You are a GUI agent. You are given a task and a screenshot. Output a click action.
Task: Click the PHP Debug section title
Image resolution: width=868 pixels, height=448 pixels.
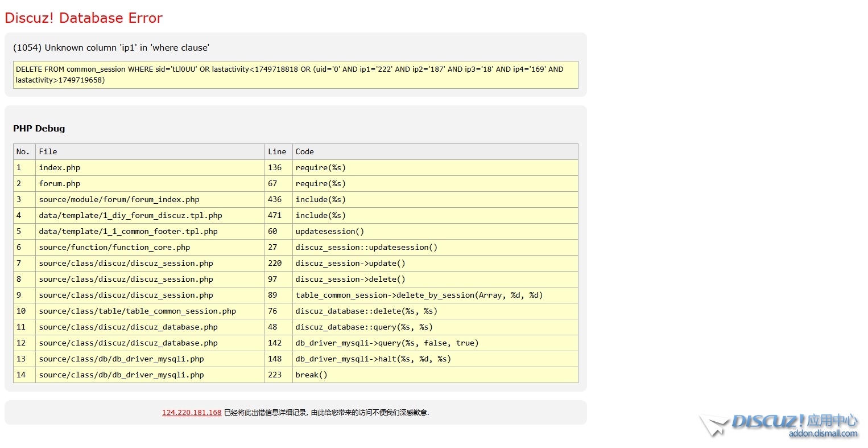click(39, 129)
